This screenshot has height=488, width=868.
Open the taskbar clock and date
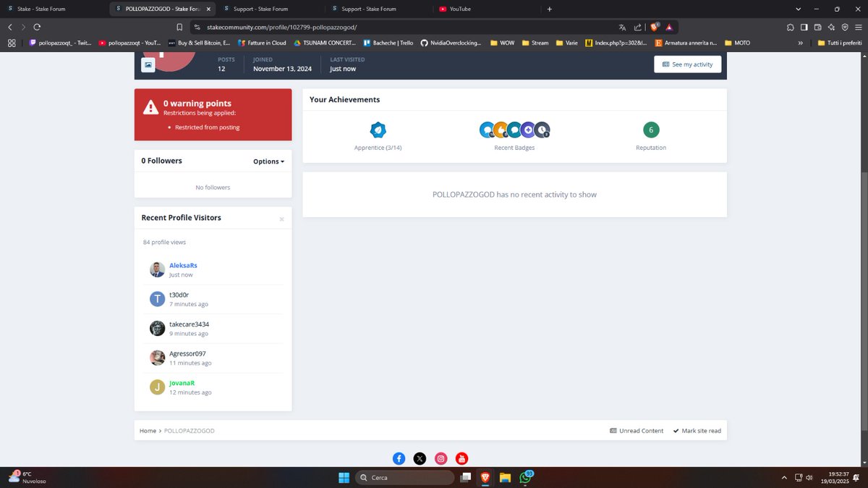point(835,478)
